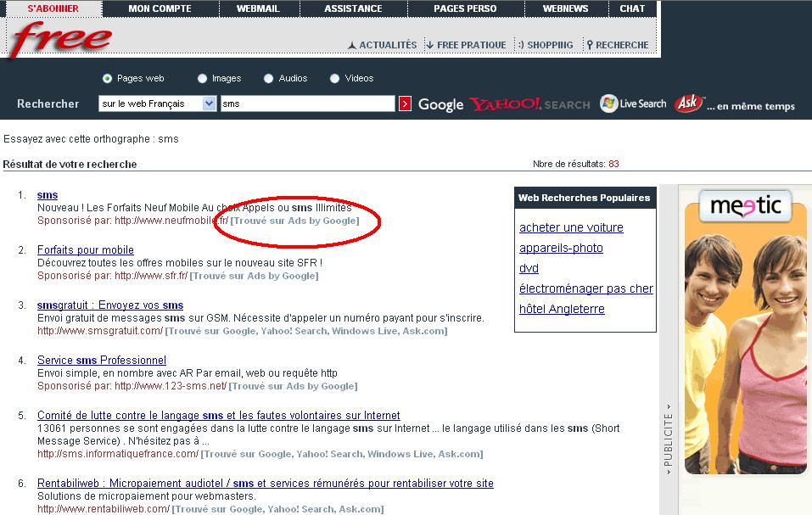Click the '... en même temps' text
The image size is (812, 515).
pyautogui.click(x=751, y=106)
